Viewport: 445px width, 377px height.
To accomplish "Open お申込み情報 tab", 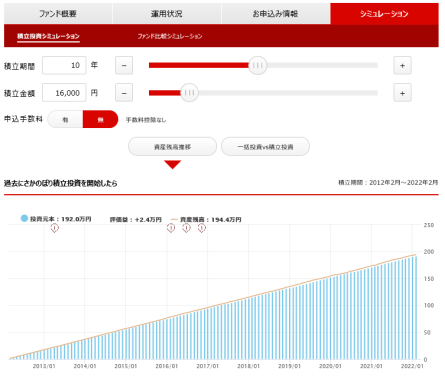I will click(x=275, y=14).
